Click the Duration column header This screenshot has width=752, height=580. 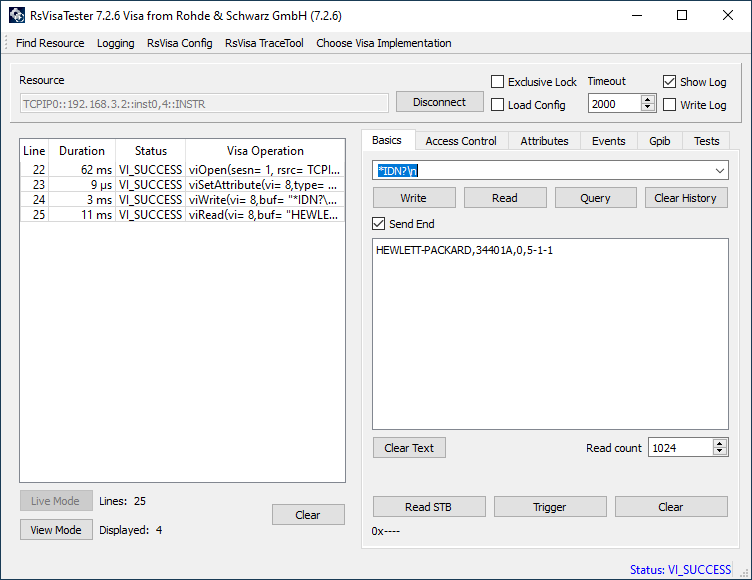[x=82, y=151]
